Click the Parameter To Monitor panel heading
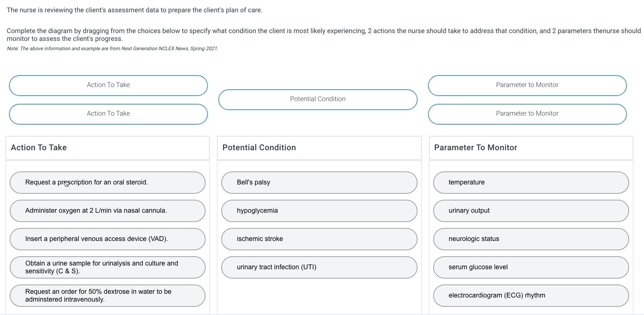644x315 pixels. point(476,148)
